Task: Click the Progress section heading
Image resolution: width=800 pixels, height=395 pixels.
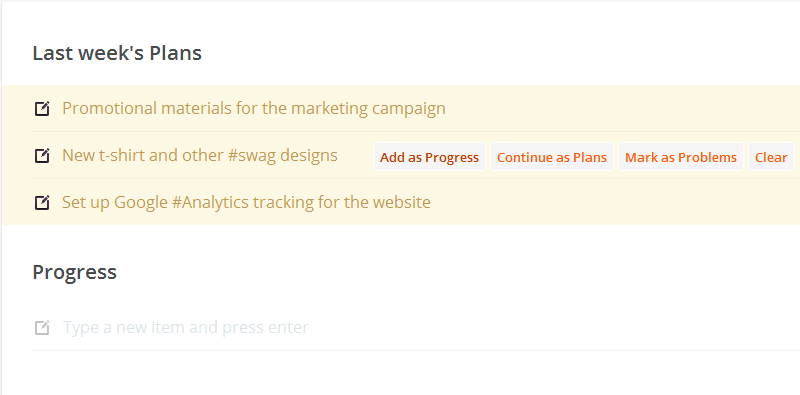Action: 74,272
